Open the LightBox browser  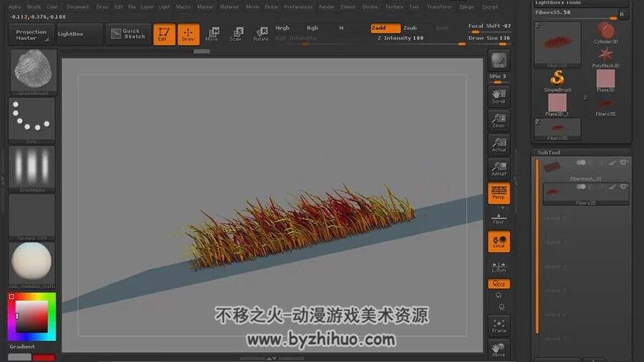(79, 34)
